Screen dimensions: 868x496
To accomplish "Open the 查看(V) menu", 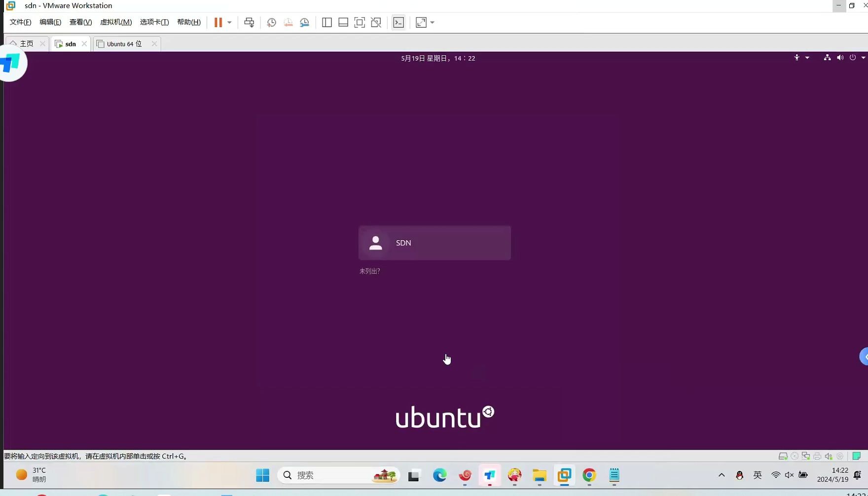I will click(x=80, y=22).
